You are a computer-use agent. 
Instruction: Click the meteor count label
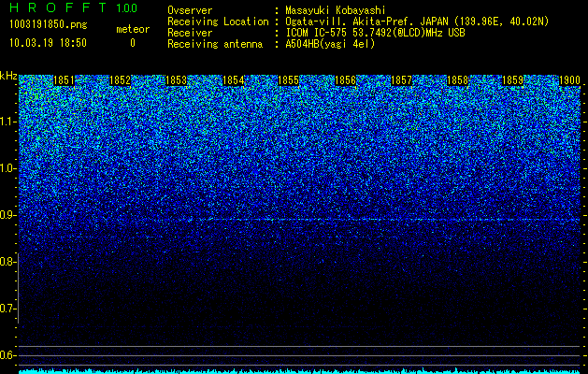(x=133, y=29)
